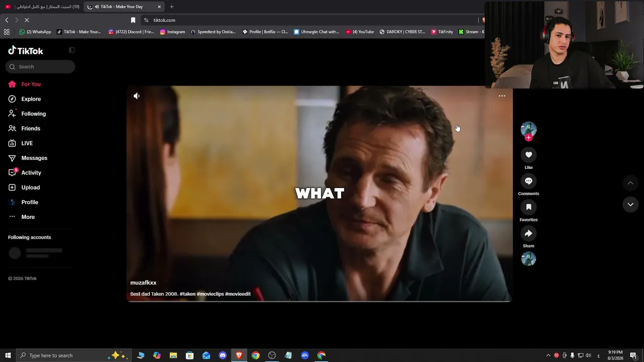Click the TikTok search field
The width and height of the screenshot is (644, 362).
[x=40, y=67]
